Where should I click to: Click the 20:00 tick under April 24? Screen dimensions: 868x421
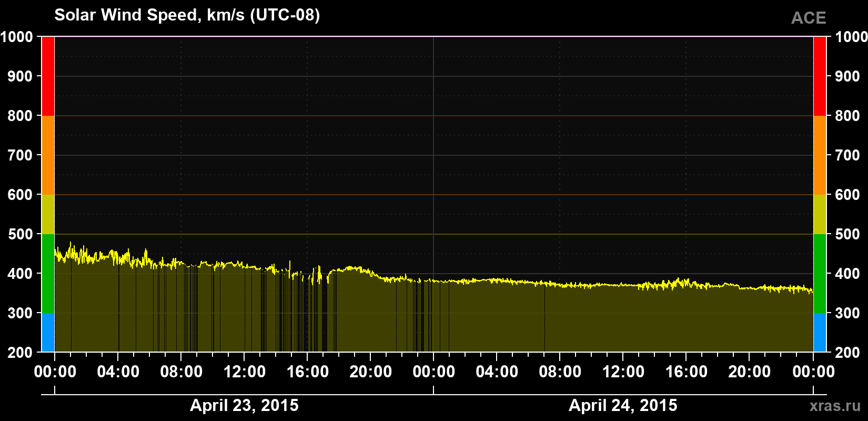[x=750, y=372]
